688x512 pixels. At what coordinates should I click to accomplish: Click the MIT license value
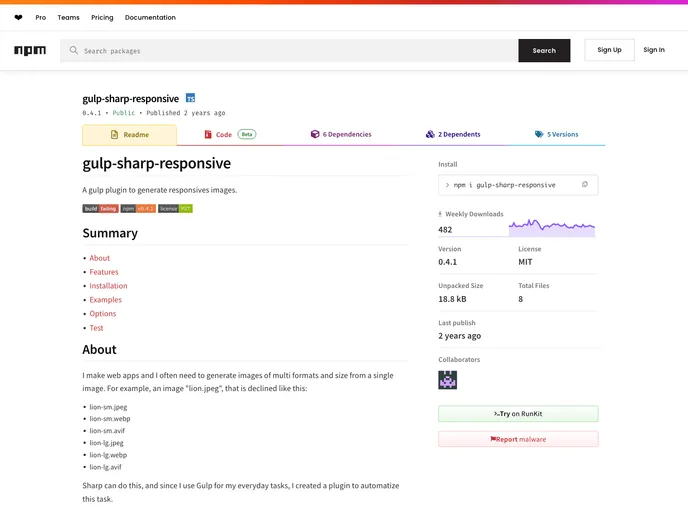pyautogui.click(x=525, y=262)
